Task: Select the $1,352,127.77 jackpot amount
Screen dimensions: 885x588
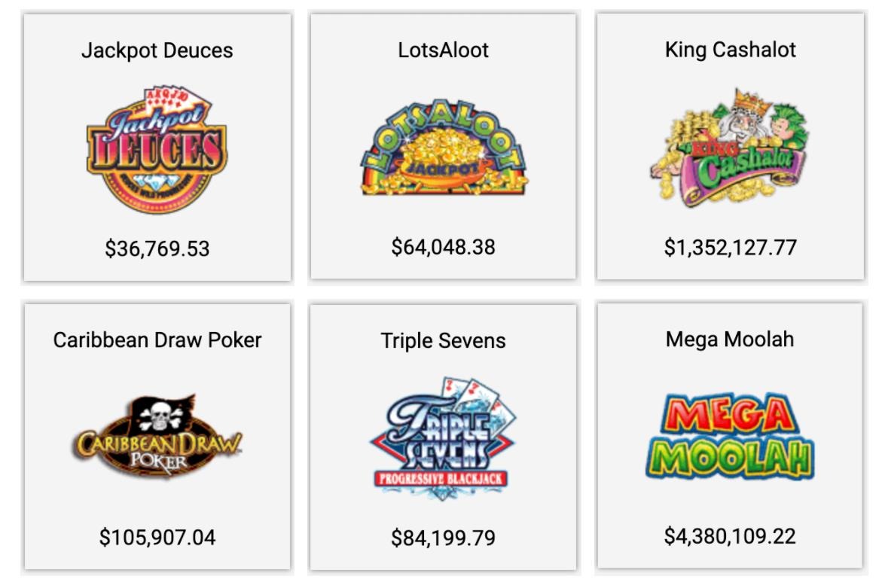Action: click(x=731, y=248)
